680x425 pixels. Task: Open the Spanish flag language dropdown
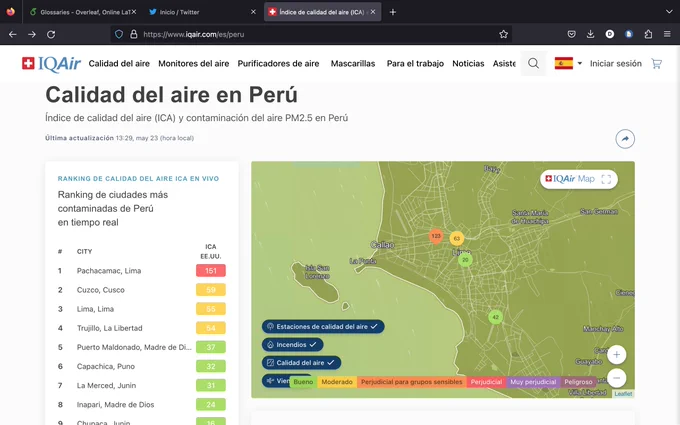tap(568, 63)
